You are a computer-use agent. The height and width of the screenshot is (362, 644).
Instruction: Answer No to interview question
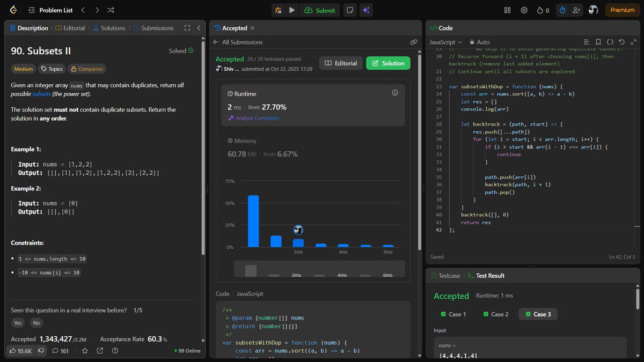pos(36,323)
